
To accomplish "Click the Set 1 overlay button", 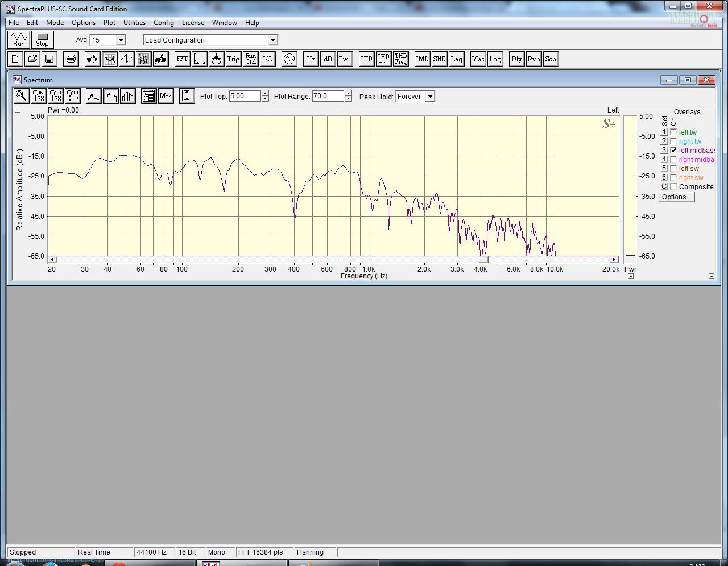I will tap(664, 132).
